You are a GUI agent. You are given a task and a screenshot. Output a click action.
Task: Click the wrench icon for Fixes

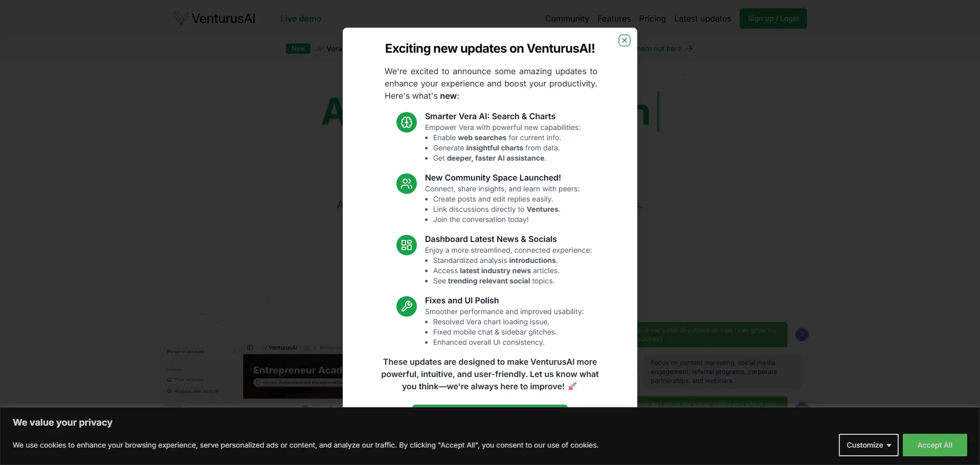407,306
